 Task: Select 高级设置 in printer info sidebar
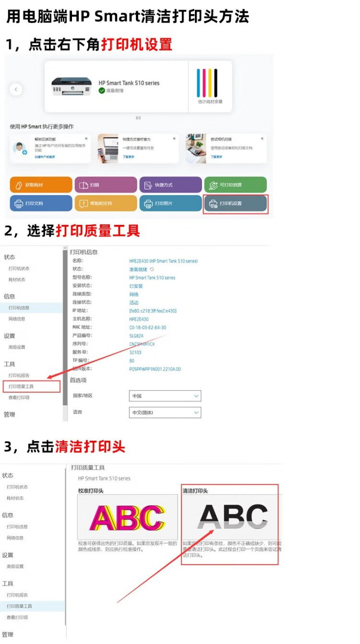coord(17,347)
